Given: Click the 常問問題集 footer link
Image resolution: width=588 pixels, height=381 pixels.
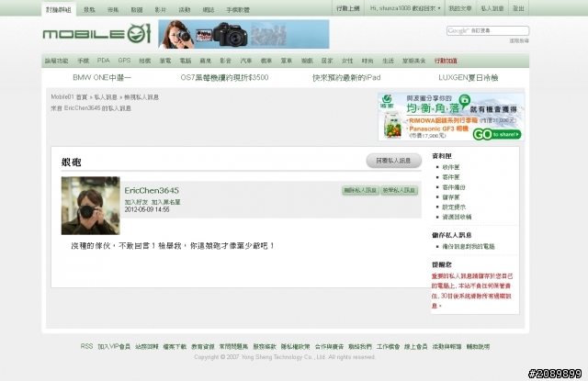Looking at the screenshot, I should (233, 346).
